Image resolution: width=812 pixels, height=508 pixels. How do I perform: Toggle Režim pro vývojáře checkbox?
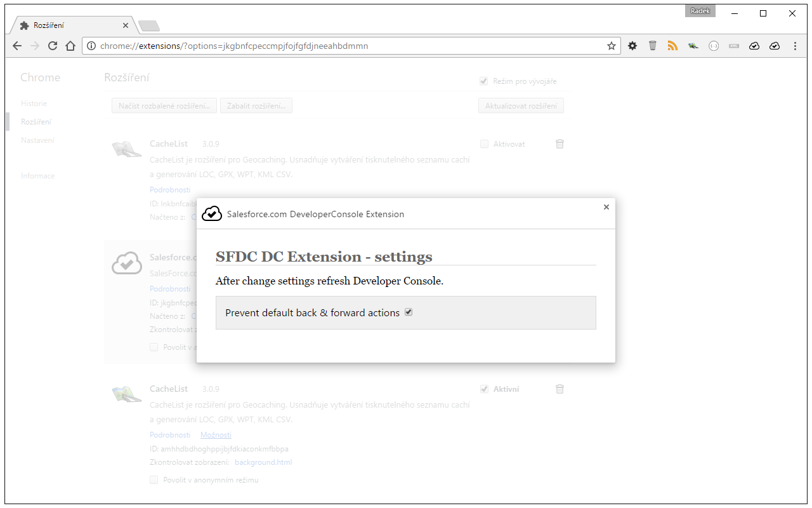click(484, 81)
